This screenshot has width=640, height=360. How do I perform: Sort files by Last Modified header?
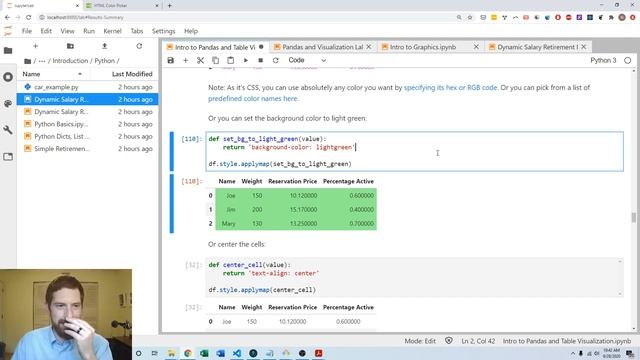click(x=132, y=74)
